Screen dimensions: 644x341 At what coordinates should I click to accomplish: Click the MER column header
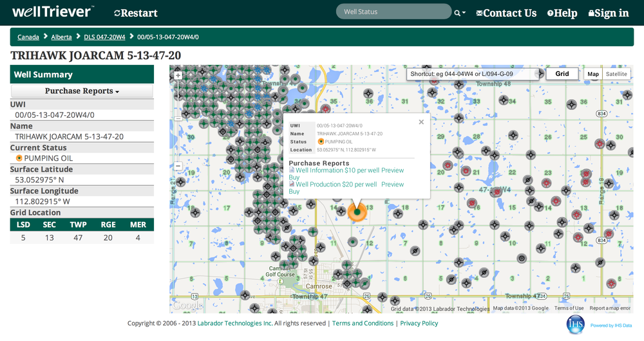[138, 225]
